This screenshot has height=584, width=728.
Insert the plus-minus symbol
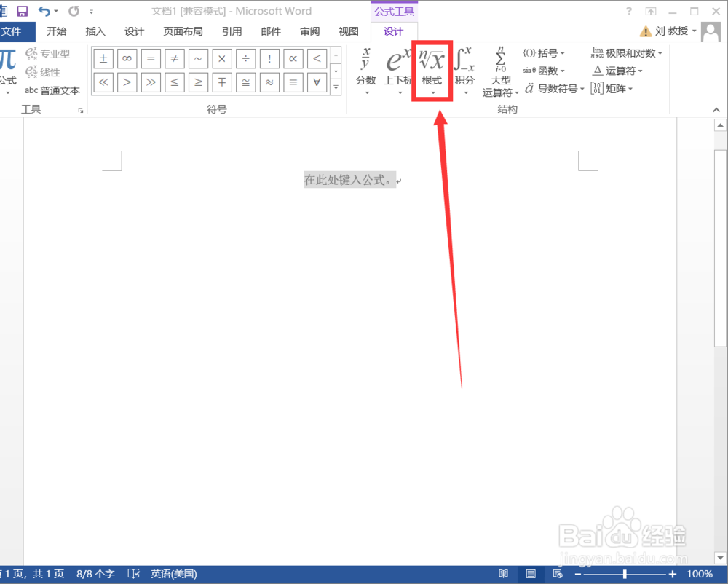(x=103, y=58)
